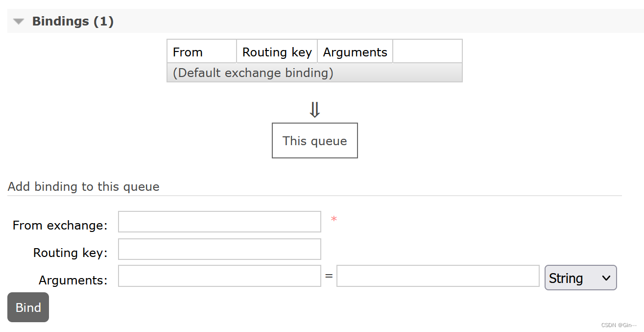Click the From exchange label

tap(60, 225)
